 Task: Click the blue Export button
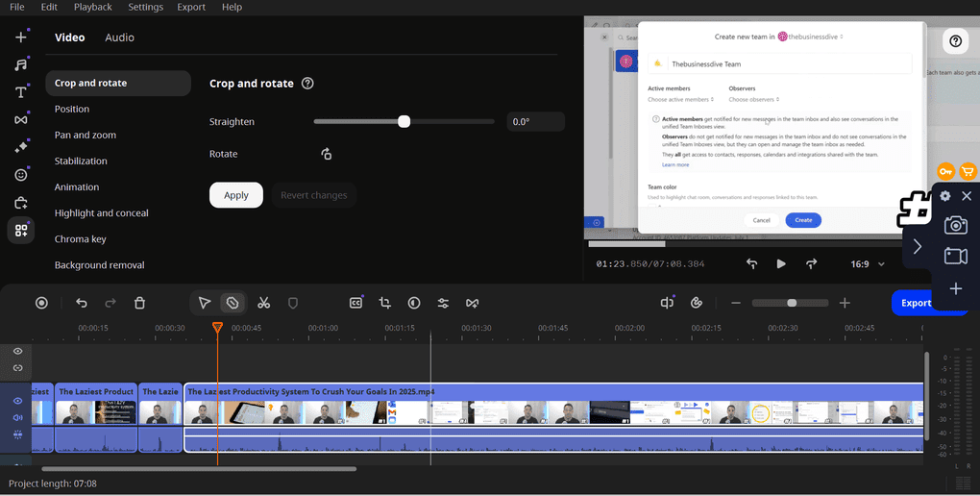click(x=916, y=303)
